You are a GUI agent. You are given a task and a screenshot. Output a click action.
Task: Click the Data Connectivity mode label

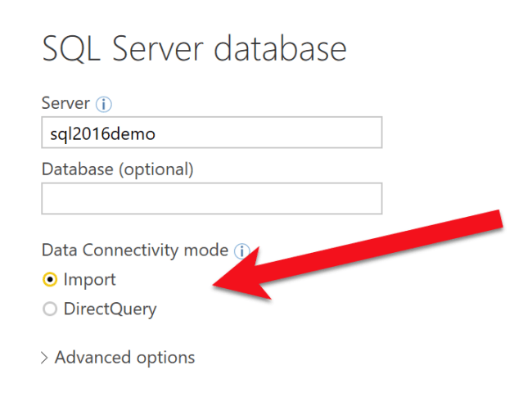(135, 250)
